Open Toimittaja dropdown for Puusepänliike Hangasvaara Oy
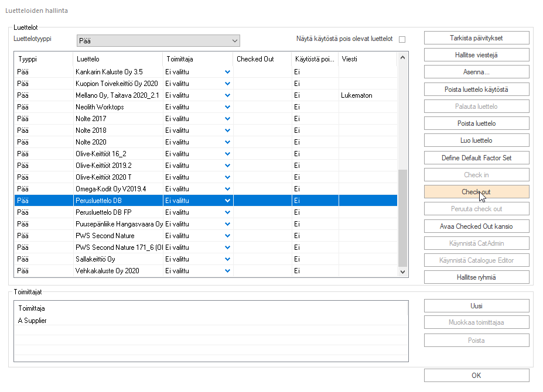The height and width of the screenshot is (392, 543). 227,224
